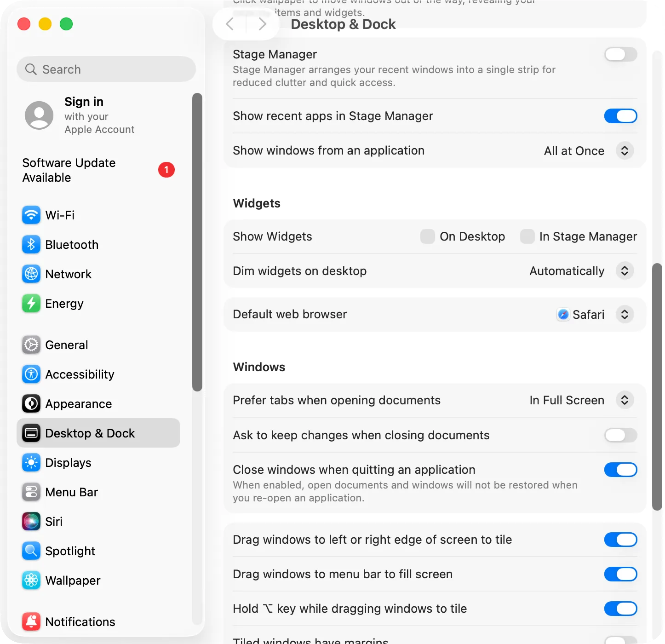Click the Safari compass icon
This screenshot has height=644, width=665.
(x=563, y=314)
